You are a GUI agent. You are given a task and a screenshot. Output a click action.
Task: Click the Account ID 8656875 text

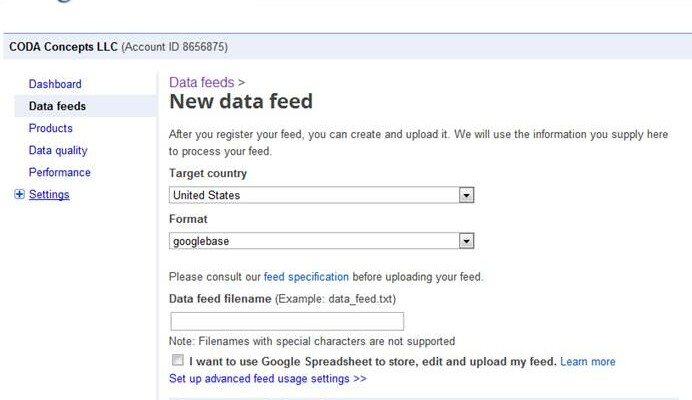[175, 47]
